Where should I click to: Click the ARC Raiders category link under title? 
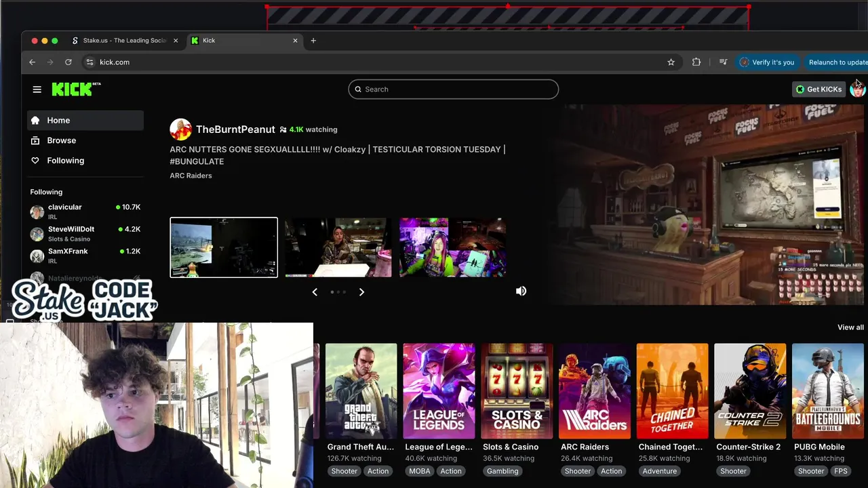(x=191, y=176)
